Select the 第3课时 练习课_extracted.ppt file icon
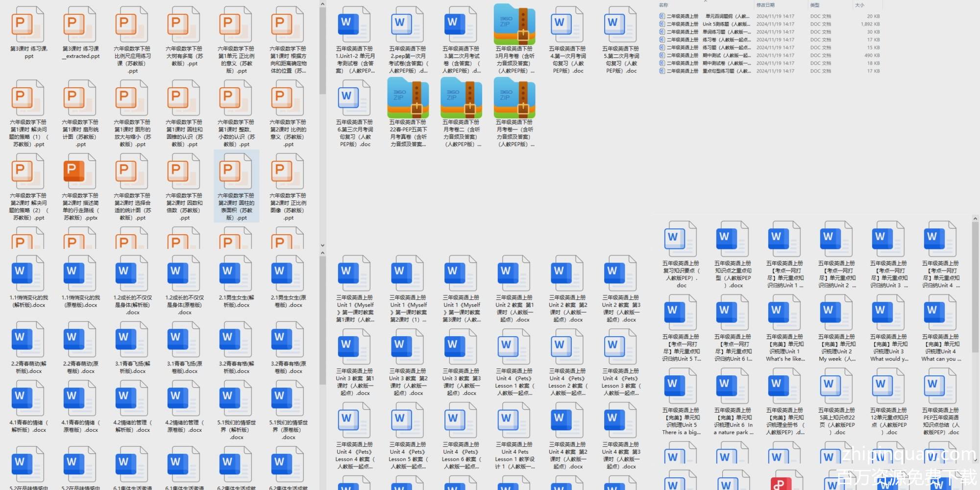This screenshot has height=490, width=980. 80,24
